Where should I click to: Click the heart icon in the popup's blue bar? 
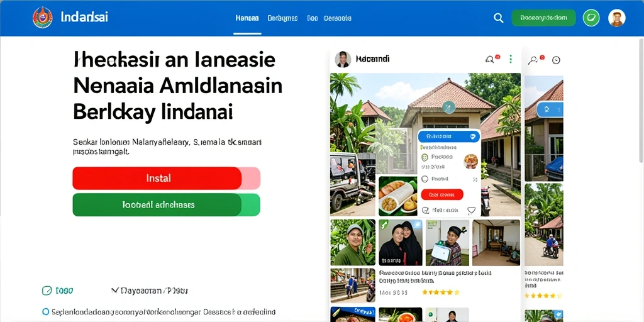[x=474, y=136]
